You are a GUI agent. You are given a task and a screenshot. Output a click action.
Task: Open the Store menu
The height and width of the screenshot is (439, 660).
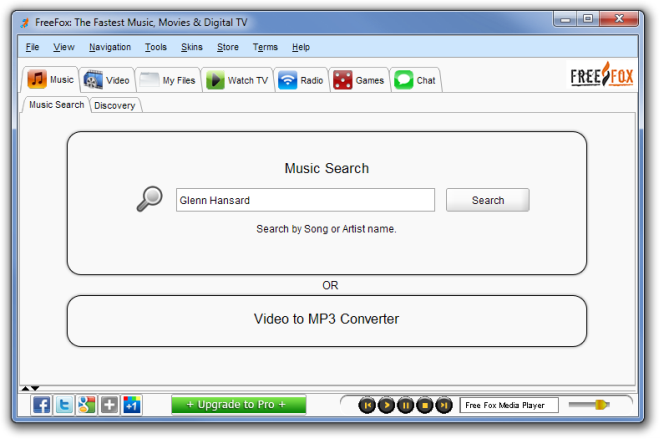click(x=228, y=47)
